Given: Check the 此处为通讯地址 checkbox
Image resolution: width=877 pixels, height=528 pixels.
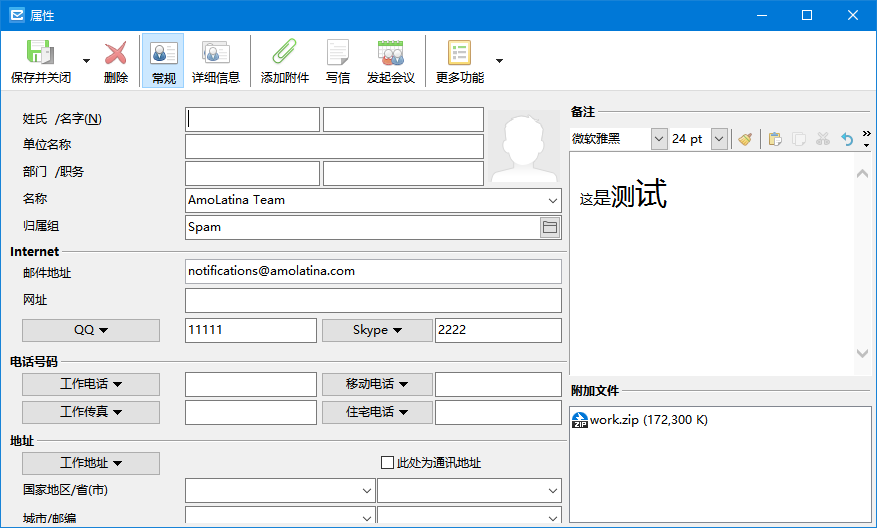Looking at the screenshot, I should [387, 463].
